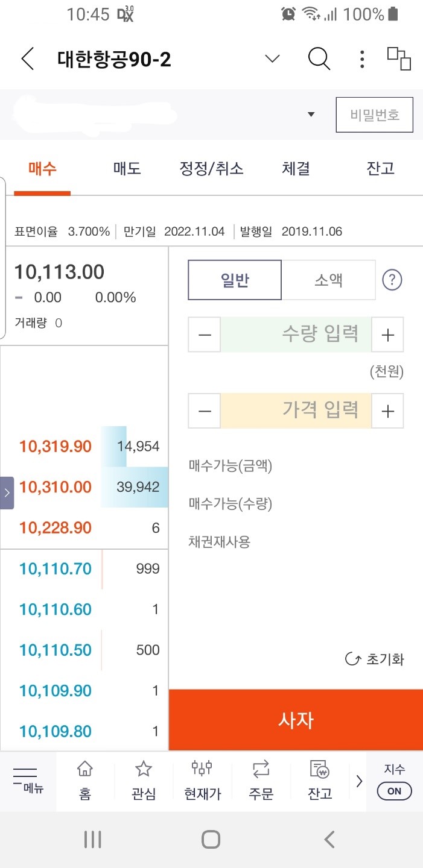This screenshot has height=868, width=423.
Task: Tap 초기화 to reset the order form
Action: click(373, 659)
